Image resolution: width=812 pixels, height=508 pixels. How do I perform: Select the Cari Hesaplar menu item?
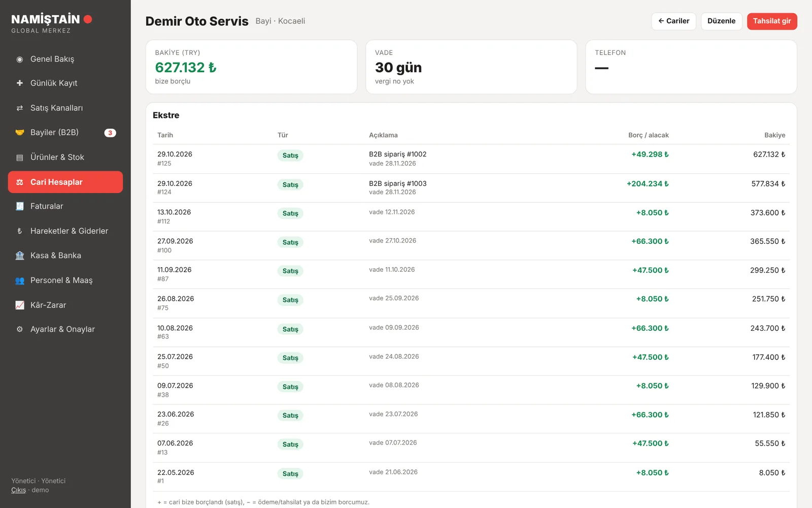click(x=65, y=182)
